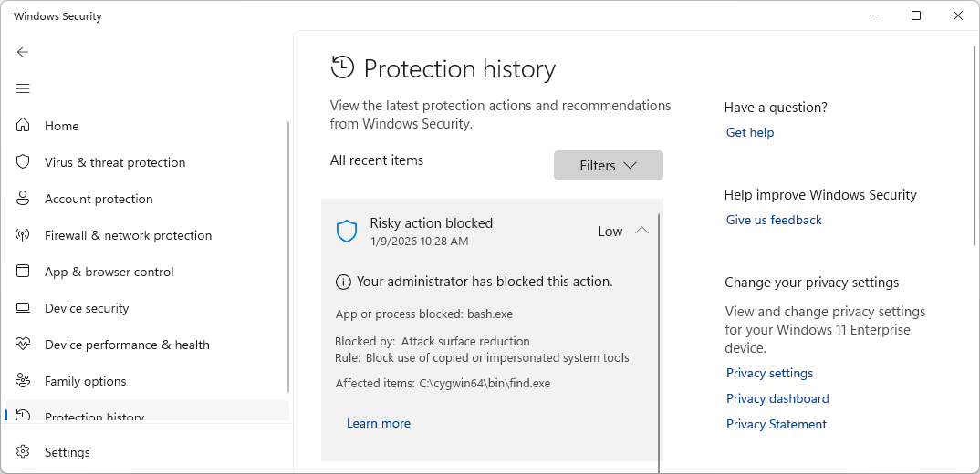This screenshot has height=474, width=980.
Task: Click the Protection history heading clock icon
Action: pyautogui.click(x=342, y=67)
